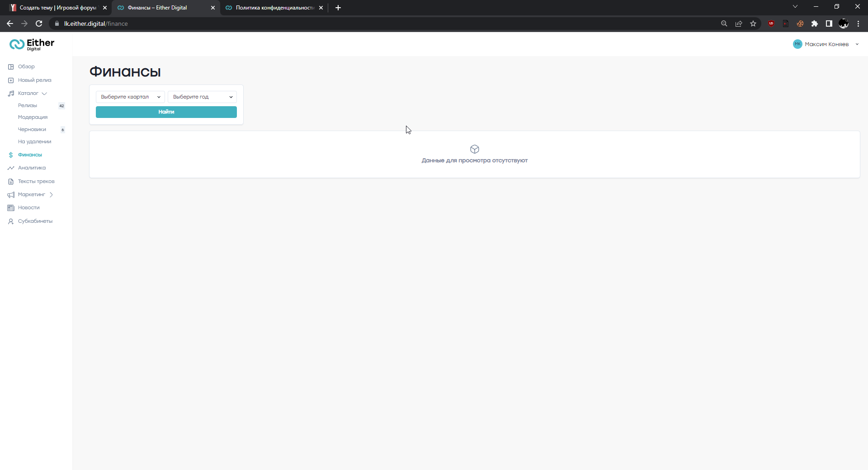The width and height of the screenshot is (868, 470).
Task: Expand the Маркетинг submenu chevron
Action: (x=51, y=195)
